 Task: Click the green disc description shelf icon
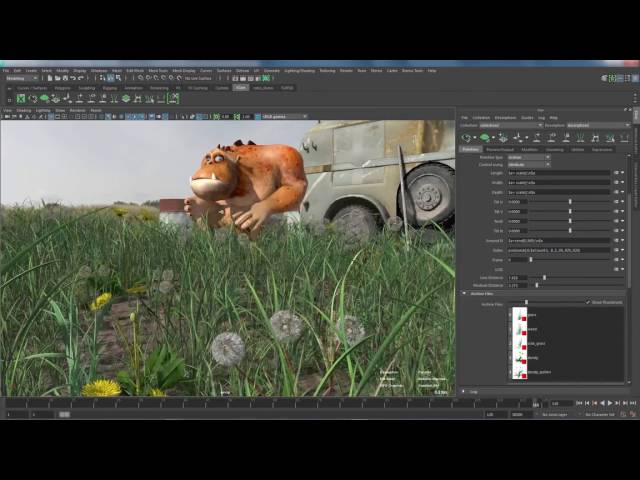pyautogui.click(x=44, y=98)
